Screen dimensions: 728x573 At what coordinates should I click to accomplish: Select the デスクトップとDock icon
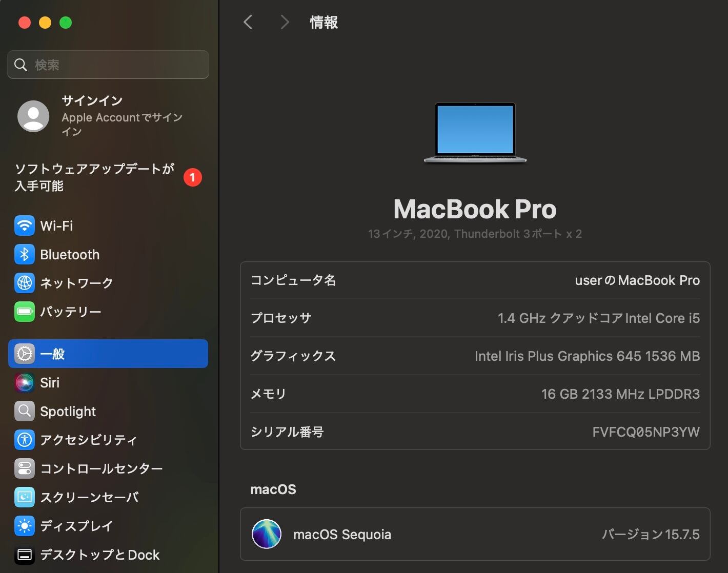coord(24,555)
